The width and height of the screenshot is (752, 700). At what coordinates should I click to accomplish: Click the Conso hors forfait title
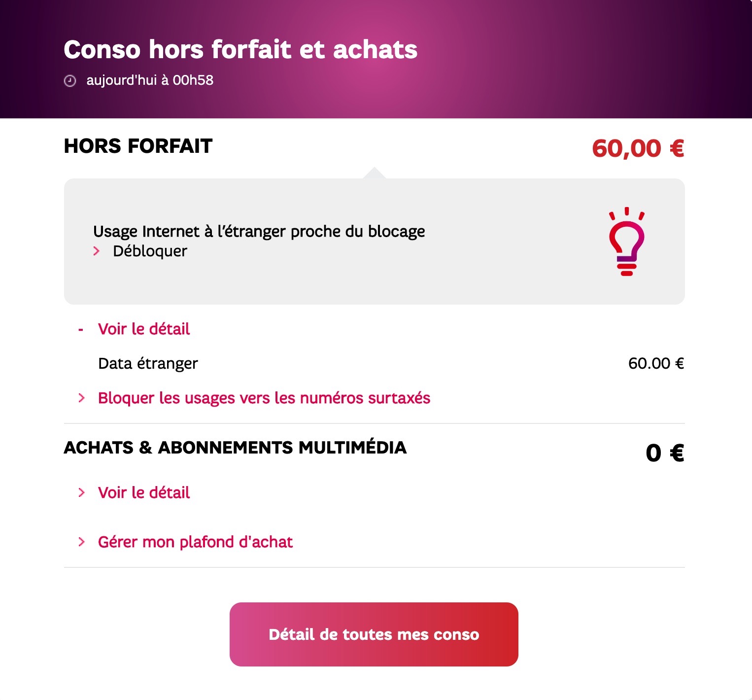click(240, 49)
